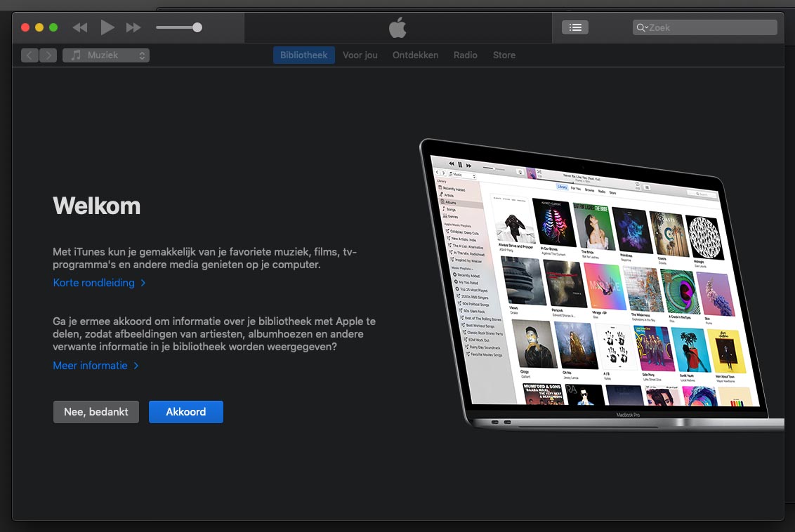The height and width of the screenshot is (532, 795).
Task: Click the Zoek search field
Action: tap(704, 27)
